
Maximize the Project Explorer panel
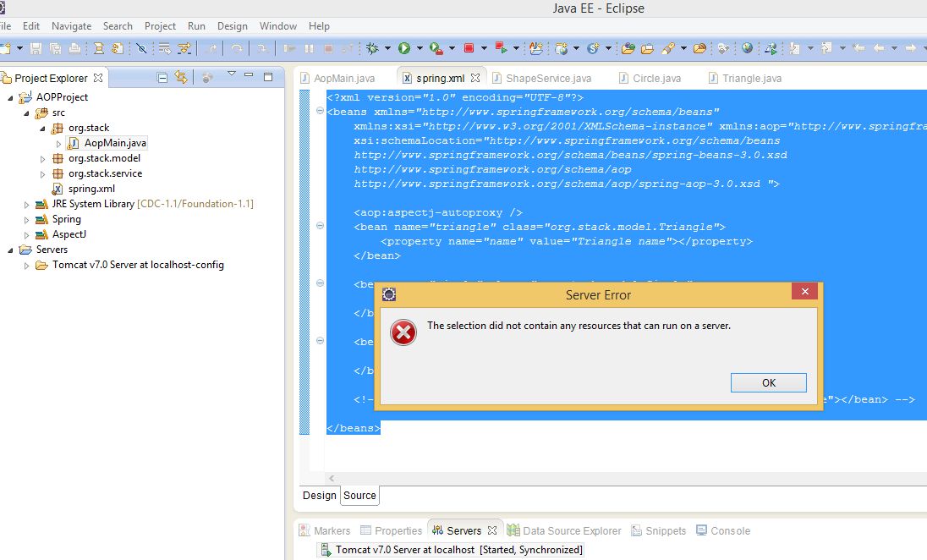[x=268, y=77]
